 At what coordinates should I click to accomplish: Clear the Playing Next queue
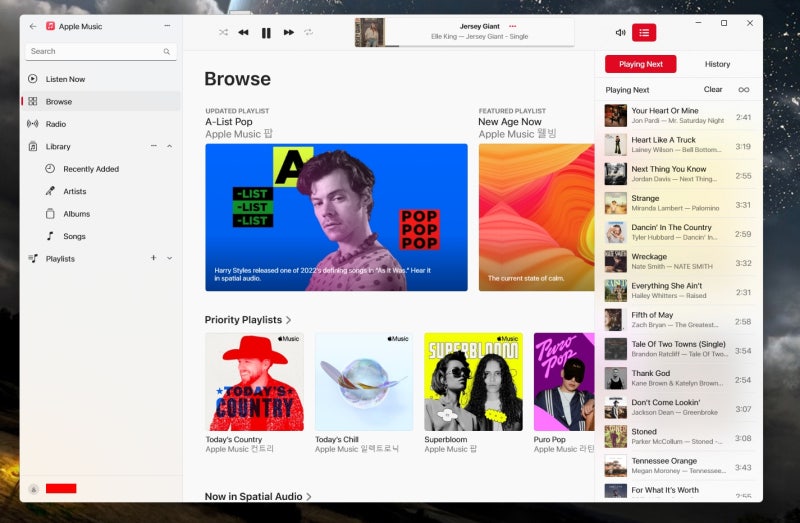point(713,89)
